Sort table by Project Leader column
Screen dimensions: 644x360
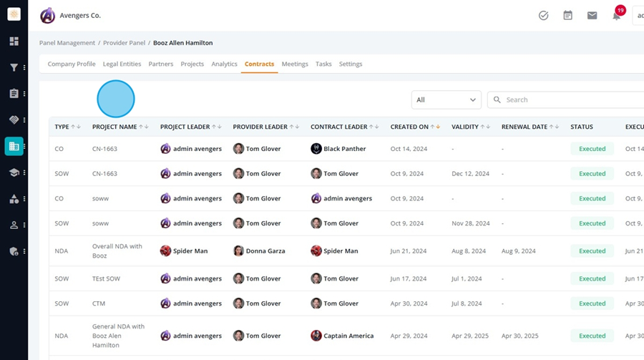(x=216, y=127)
